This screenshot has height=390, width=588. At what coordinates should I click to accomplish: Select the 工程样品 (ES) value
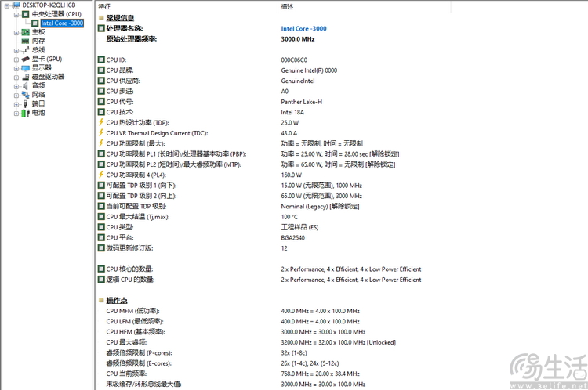[x=299, y=227]
